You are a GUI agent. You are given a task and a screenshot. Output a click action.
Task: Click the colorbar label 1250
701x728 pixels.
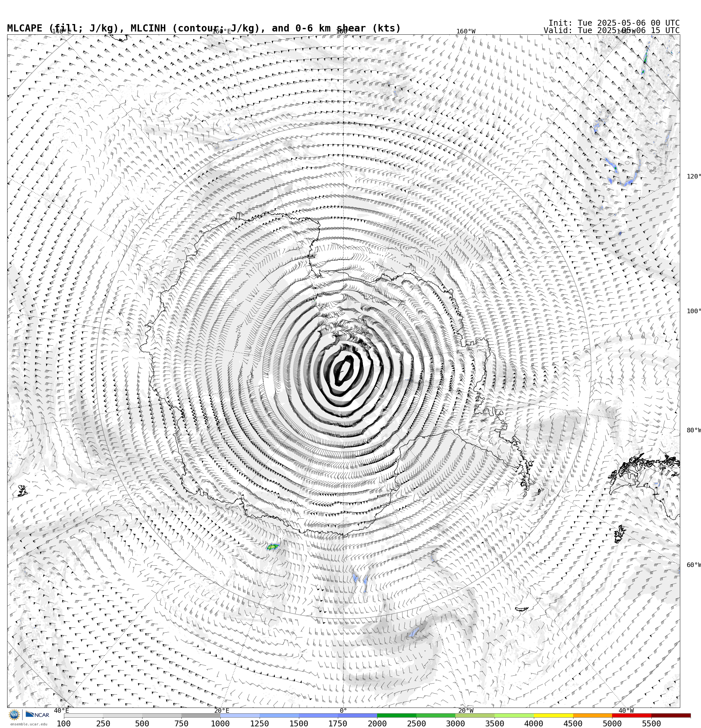tap(259, 723)
